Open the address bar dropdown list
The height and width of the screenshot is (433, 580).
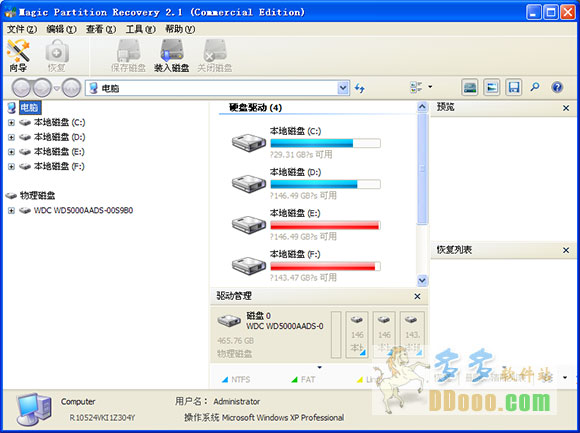pyautogui.click(x=343, y=88)
